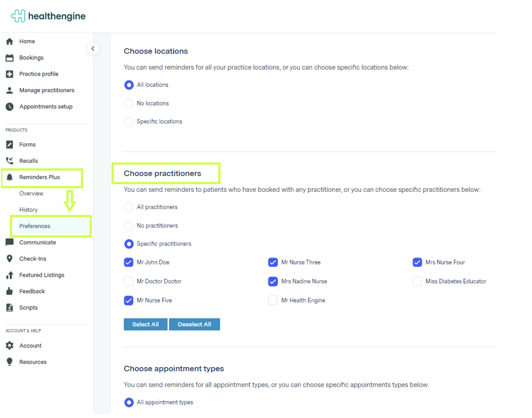Click the Choose locations heading
This screenshot has height=418, width=532.
[x=156, y=51]
